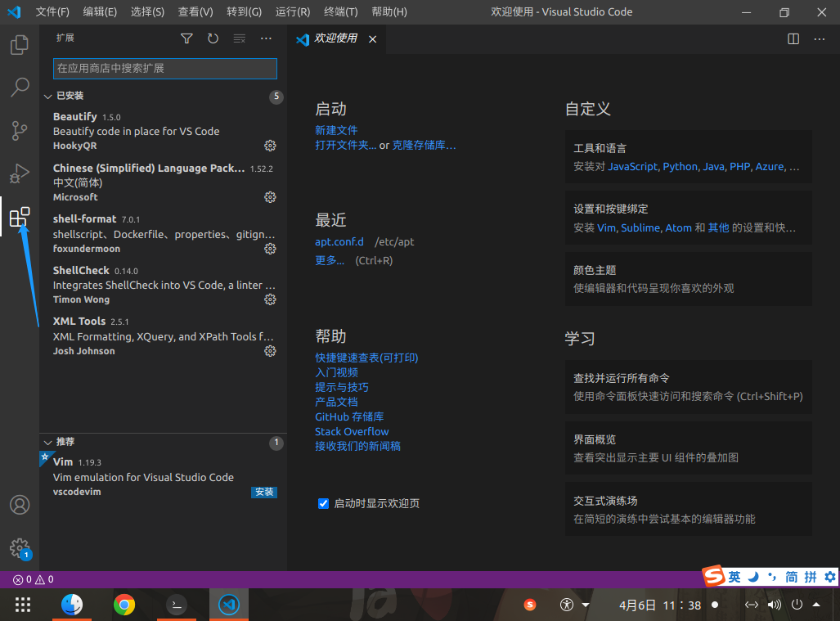Toggle Sogou English/Chinese input mode
Image resolution: width=840 pixels, height=621 pixels.
click(734, 577)
